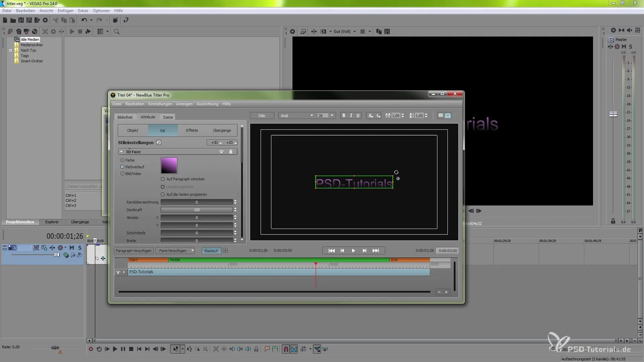This screenshot has height=362, width=644.
Task: Open the Ausrichtung menu in Titler Pro
Action: (207, 104)
